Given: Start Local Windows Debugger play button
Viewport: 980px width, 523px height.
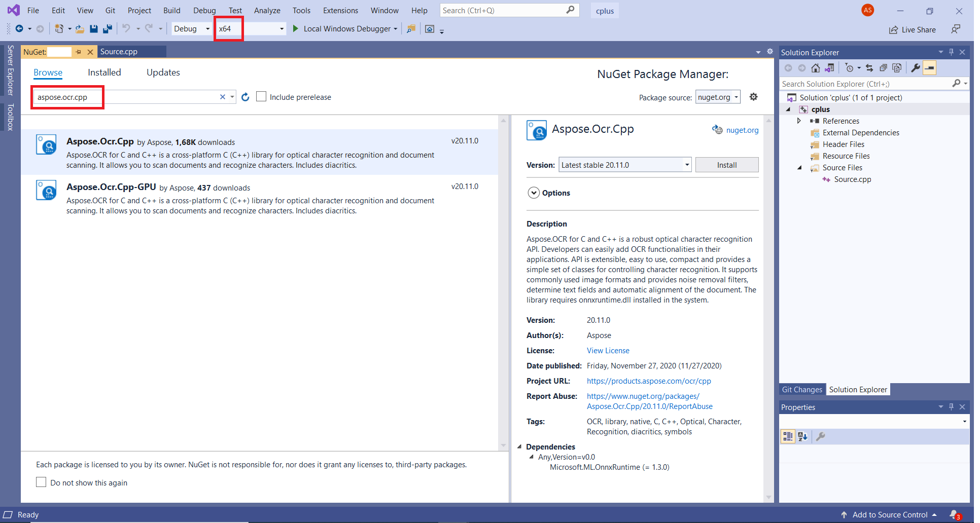Looking at the screenshot, I should [296, 29].
